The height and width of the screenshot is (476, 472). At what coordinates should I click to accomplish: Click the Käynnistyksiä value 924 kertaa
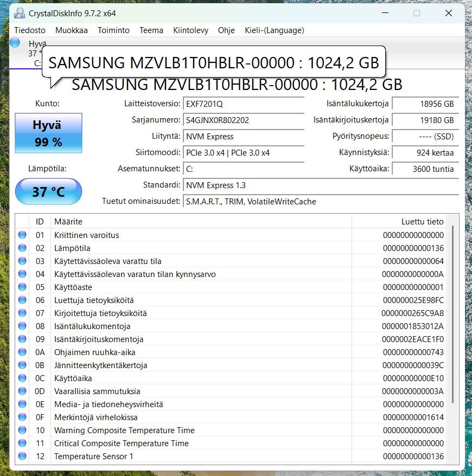coord(425,153)
